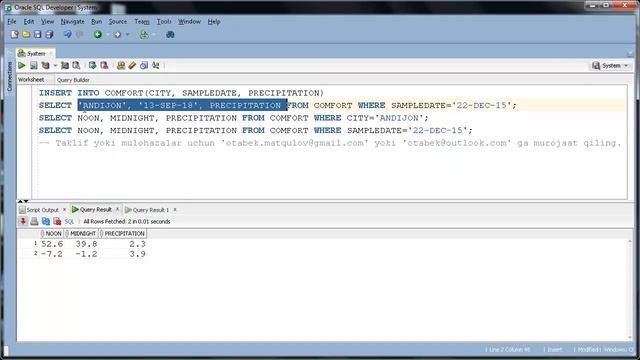Click the blue Undo arrow icon
The image size is (640, 360).
67,35
